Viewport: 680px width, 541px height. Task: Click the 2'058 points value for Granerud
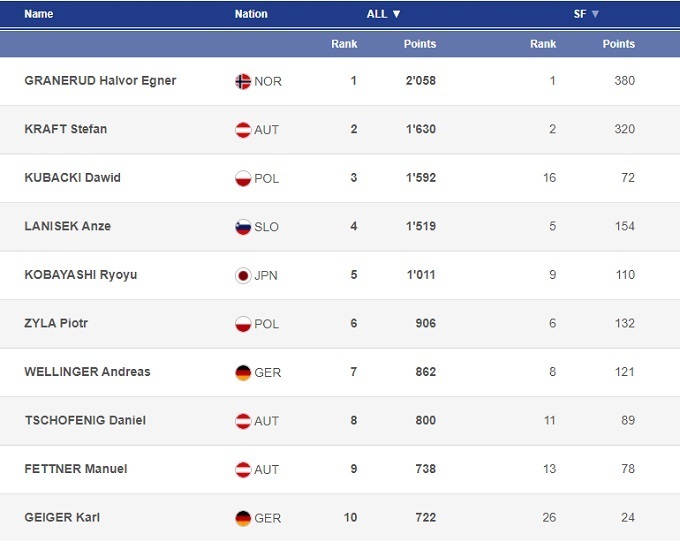419,81
